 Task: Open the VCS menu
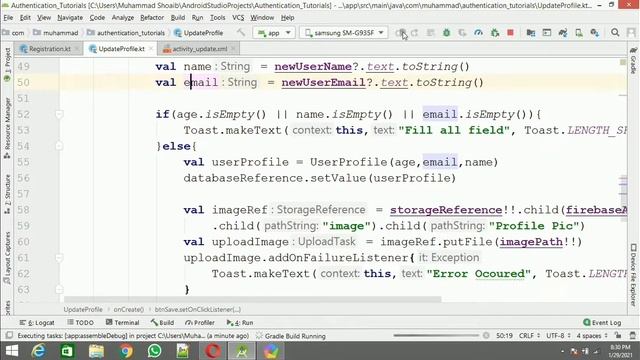[238, 18]
